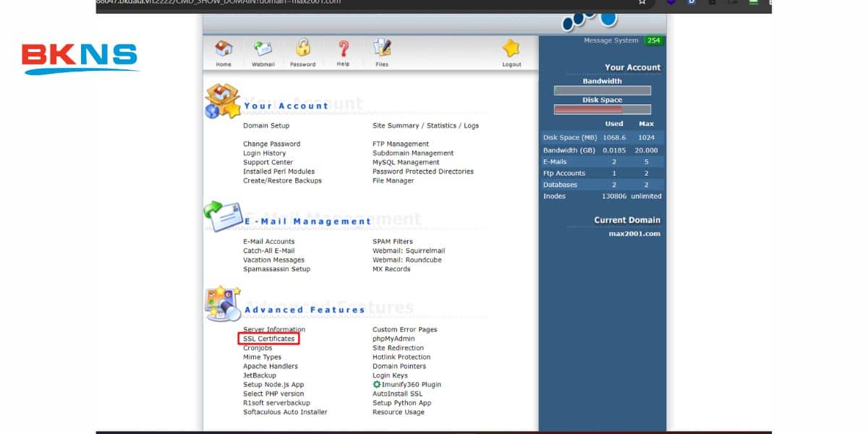Launch the Softaculous Auto Installer

point(285,412)
